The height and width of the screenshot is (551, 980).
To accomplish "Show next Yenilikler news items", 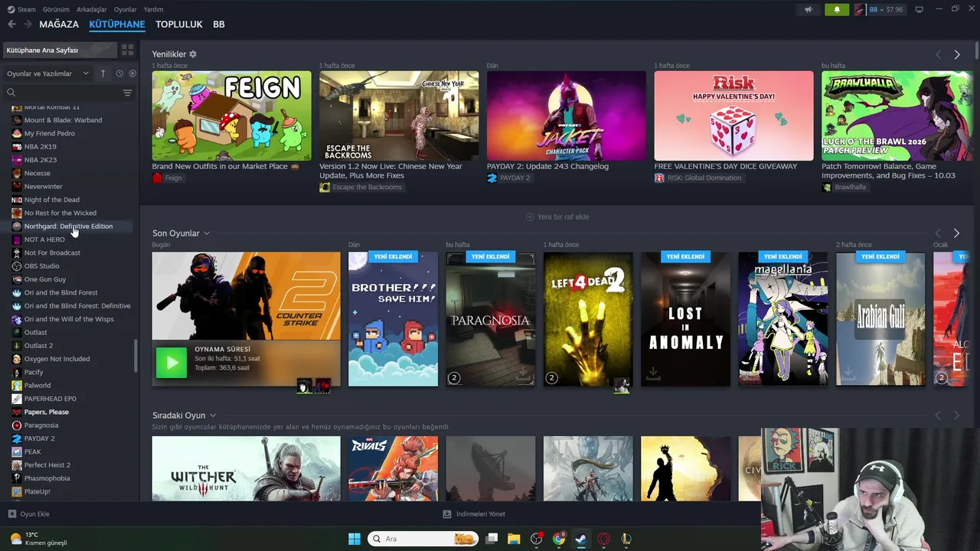I will pyautogui.click(x=956, y=54).
